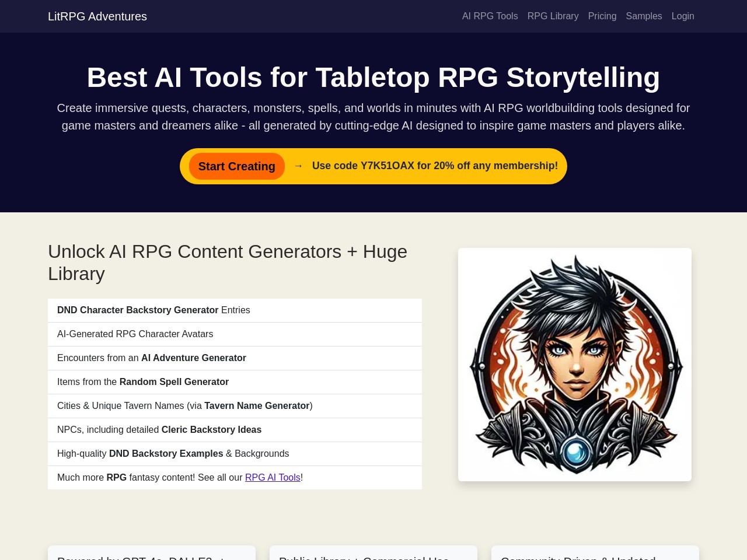747x560 pixels.
Task: Click the 20% off promo code text
Action: (435, 166)
